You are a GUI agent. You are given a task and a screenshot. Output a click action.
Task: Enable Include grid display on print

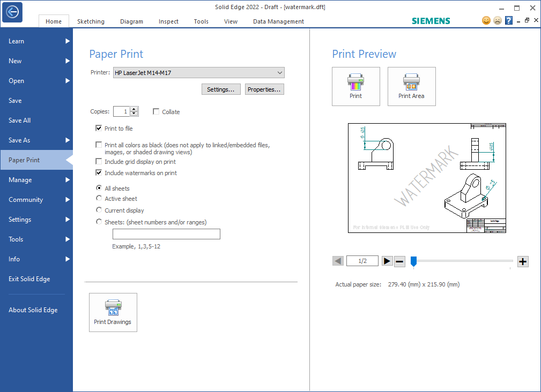coord(99,161)
